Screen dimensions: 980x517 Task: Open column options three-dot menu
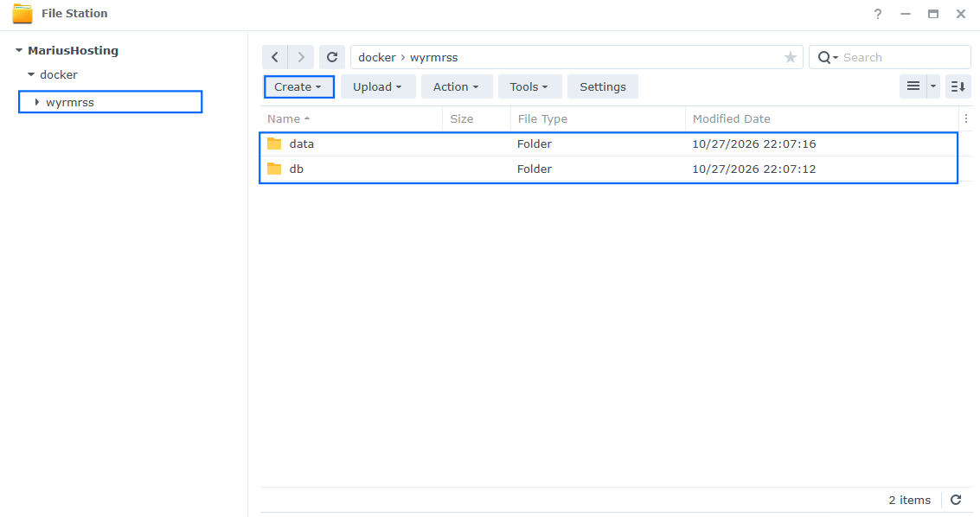[965, 118]
